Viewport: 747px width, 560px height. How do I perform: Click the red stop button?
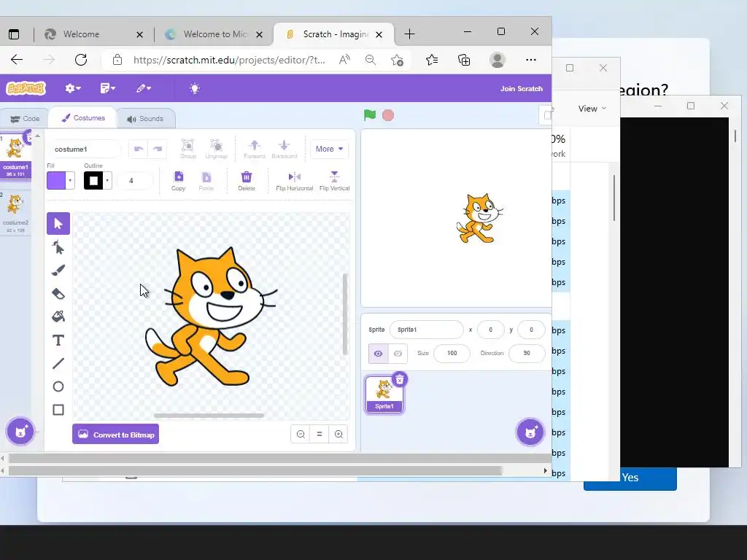click(x=388, y=115)
